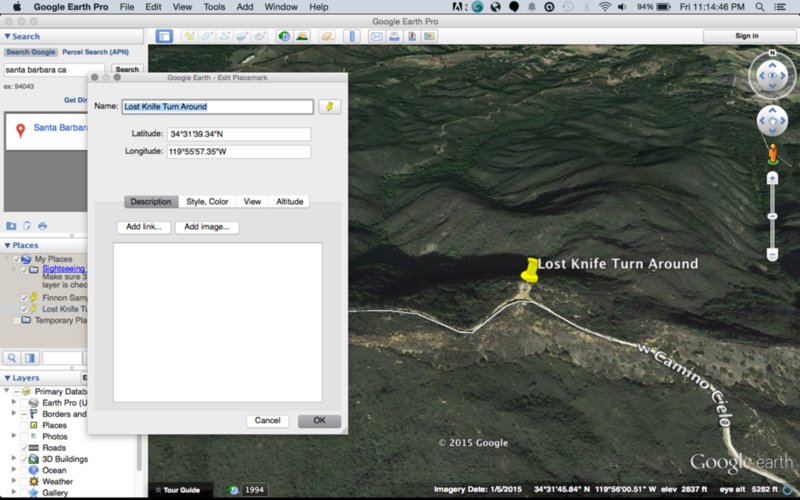800x500 pixels.
Task: Click the Add Placemark toolbar icon
Action: [189, 36]
